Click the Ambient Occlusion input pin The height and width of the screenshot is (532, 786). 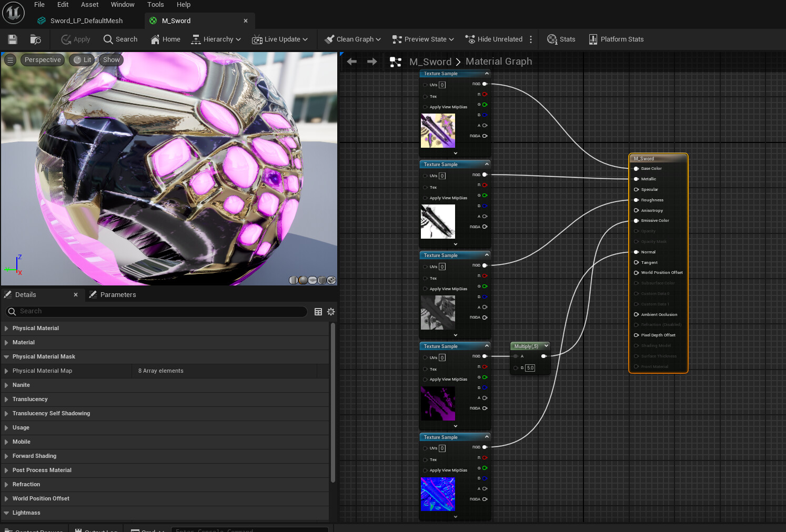click(x=636, y=315)
